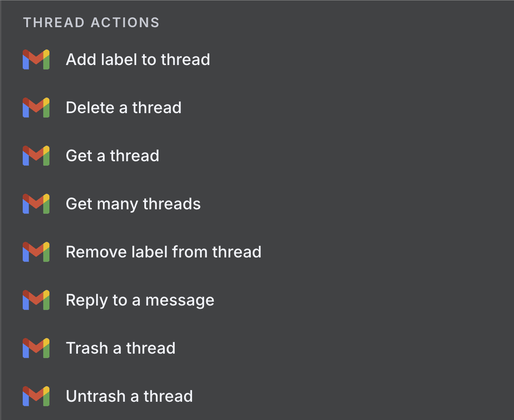514x420 pixels.
Task: Click the Gmail icon for Untrash a thread
Action: pyautogui.click(x=36, y=396)
